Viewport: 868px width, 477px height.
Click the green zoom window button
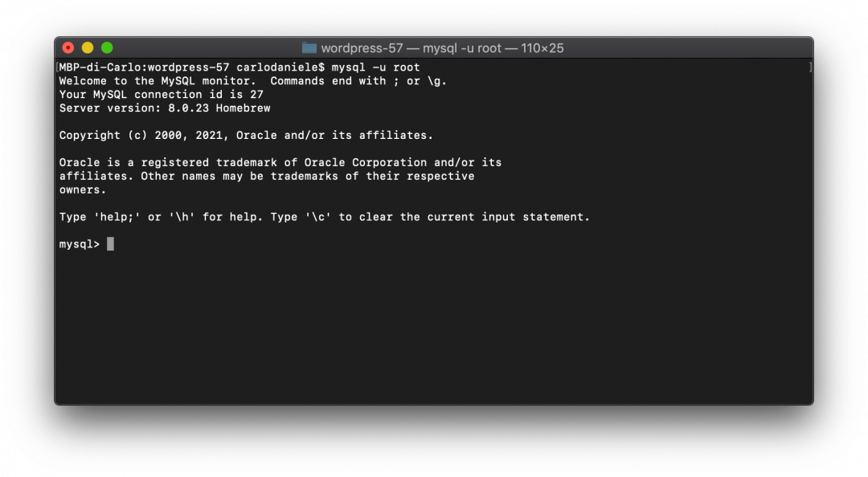pos(107,48)
